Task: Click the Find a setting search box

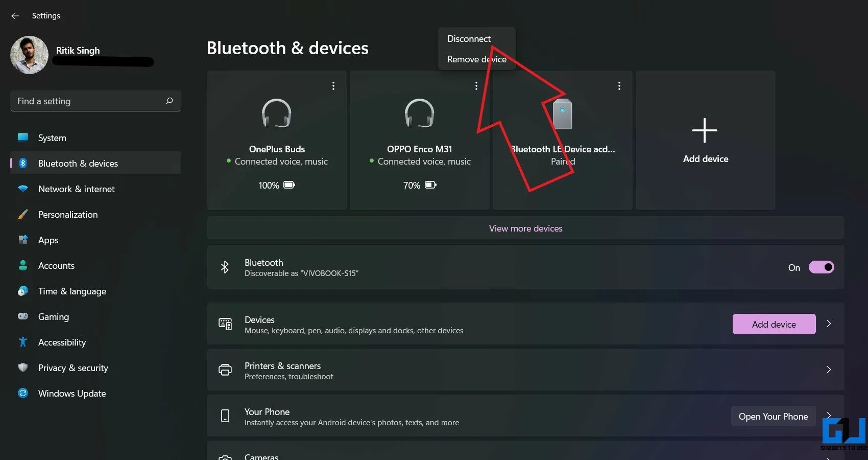Action: 89,101
